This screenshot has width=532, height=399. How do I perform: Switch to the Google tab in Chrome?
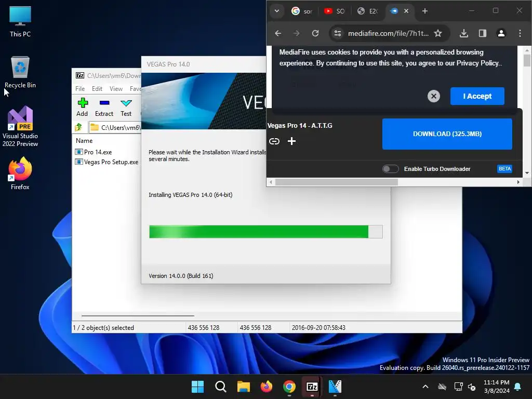[302, 11]
